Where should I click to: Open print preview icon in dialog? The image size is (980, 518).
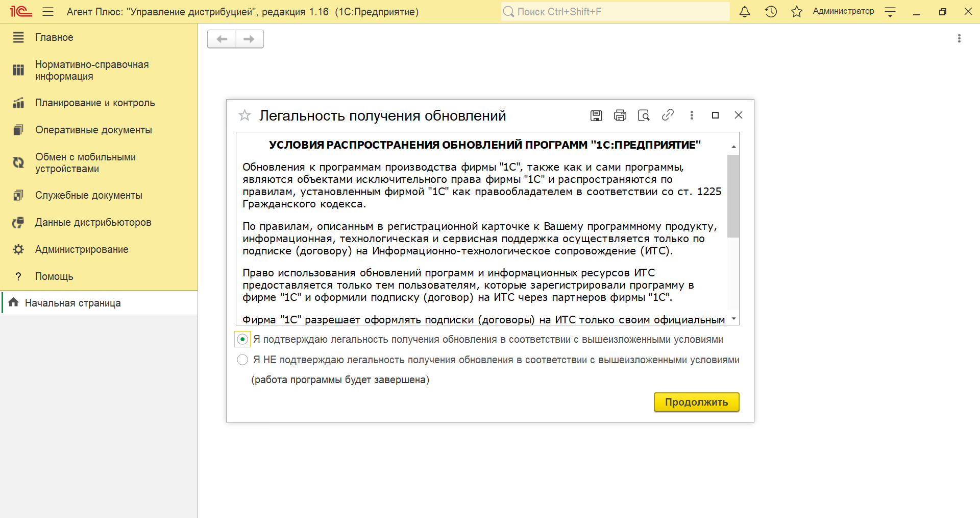click(x=644, y=115)
